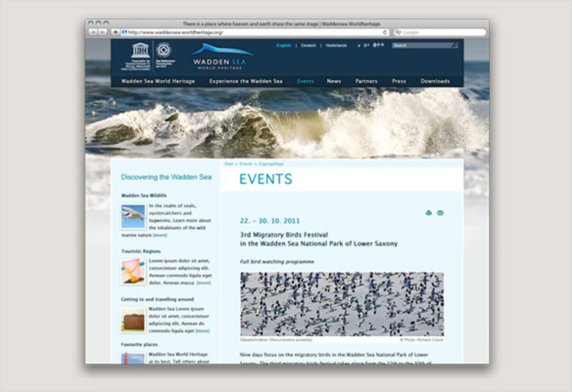Open the Downloads menu item

click(435, 81)
